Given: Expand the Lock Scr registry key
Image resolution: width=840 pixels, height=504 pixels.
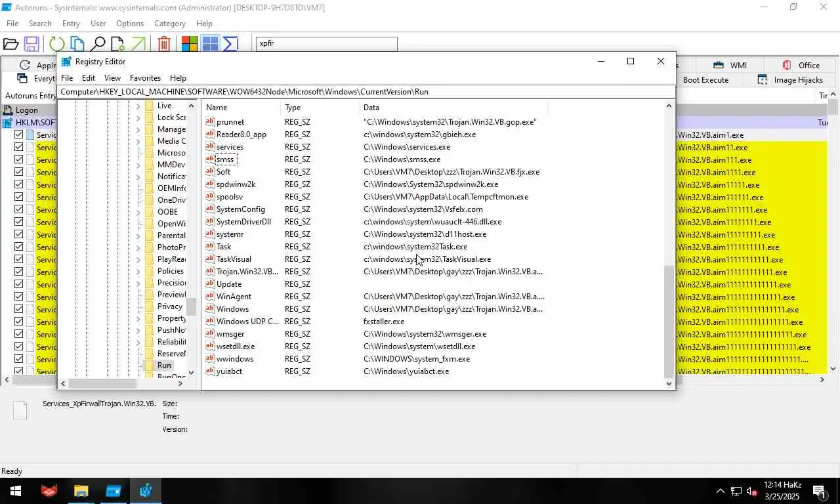Looking at the screenshot, I should (x=138, y=117).
